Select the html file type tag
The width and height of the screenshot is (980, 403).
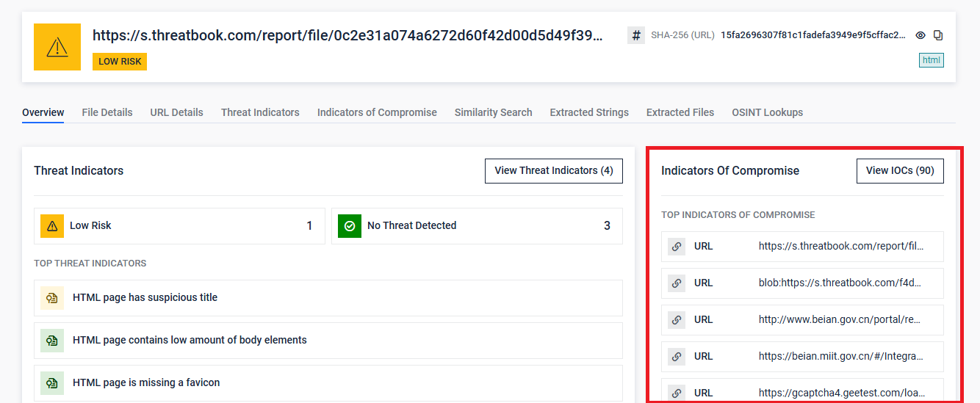tap(931, 60)
